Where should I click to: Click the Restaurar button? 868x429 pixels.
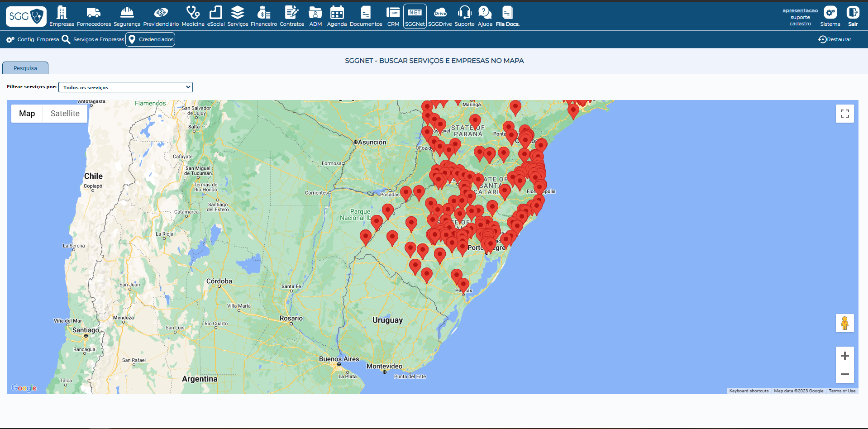coord(835,39)
